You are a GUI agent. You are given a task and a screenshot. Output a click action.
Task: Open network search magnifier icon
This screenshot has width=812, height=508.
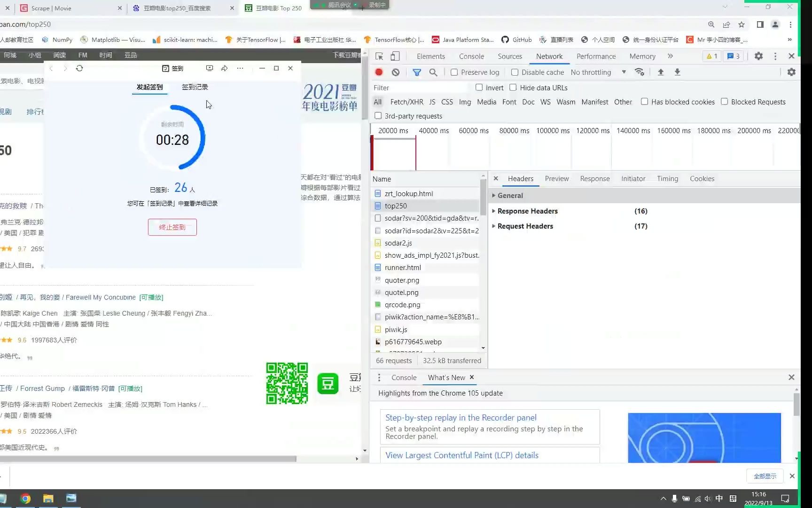click(433, 72)
